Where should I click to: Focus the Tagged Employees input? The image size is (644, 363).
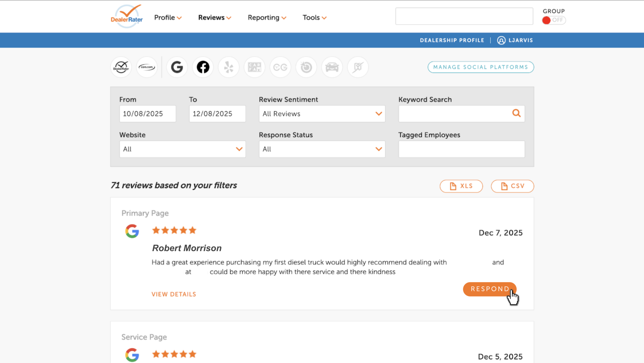point(462,149)
